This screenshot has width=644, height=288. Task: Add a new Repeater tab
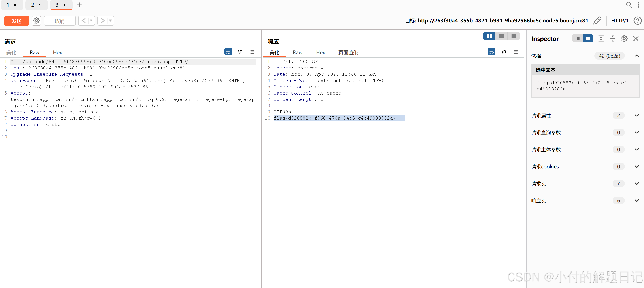79,5
